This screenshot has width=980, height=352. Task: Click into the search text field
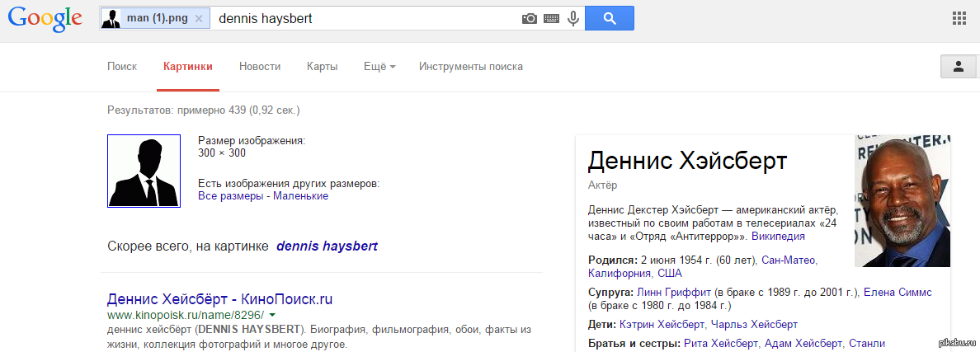point(363,18)
